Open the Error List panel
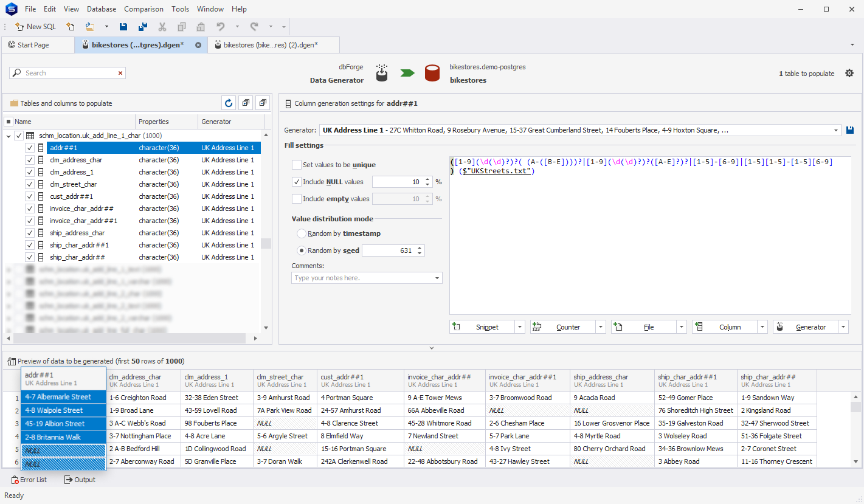The image size is (864, 504). point(29,480)
